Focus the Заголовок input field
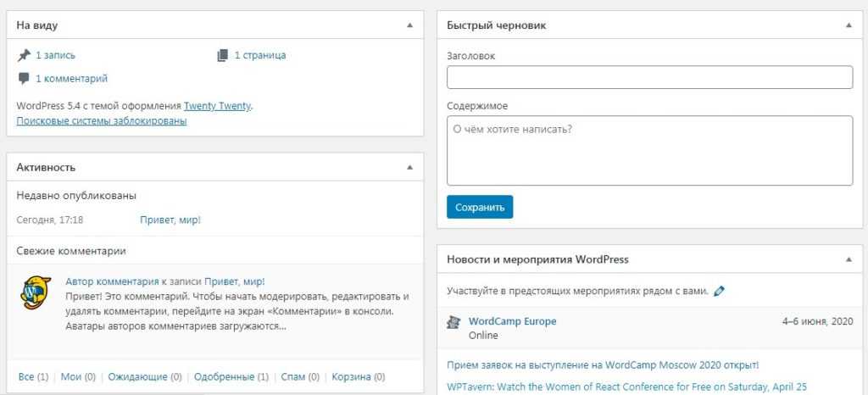The height and width of the screenshot is (395, 868). click(x=648, y=78)
